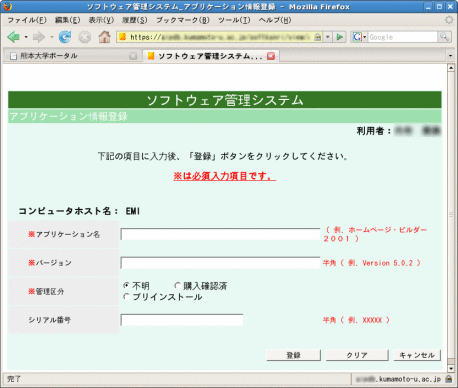Open the 編集(E) menu
This screenshot has height=388, width=458.
68,20
